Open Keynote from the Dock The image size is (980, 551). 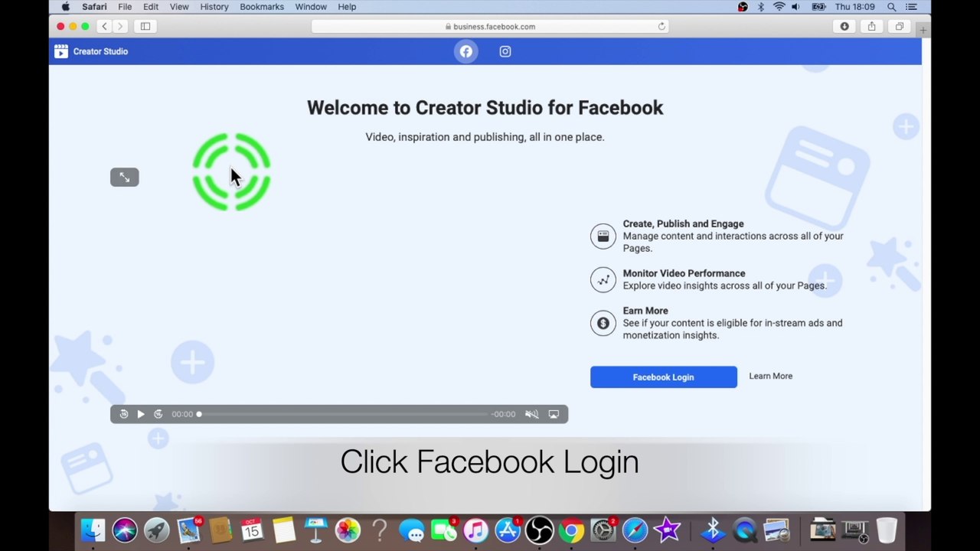point(315,530)
